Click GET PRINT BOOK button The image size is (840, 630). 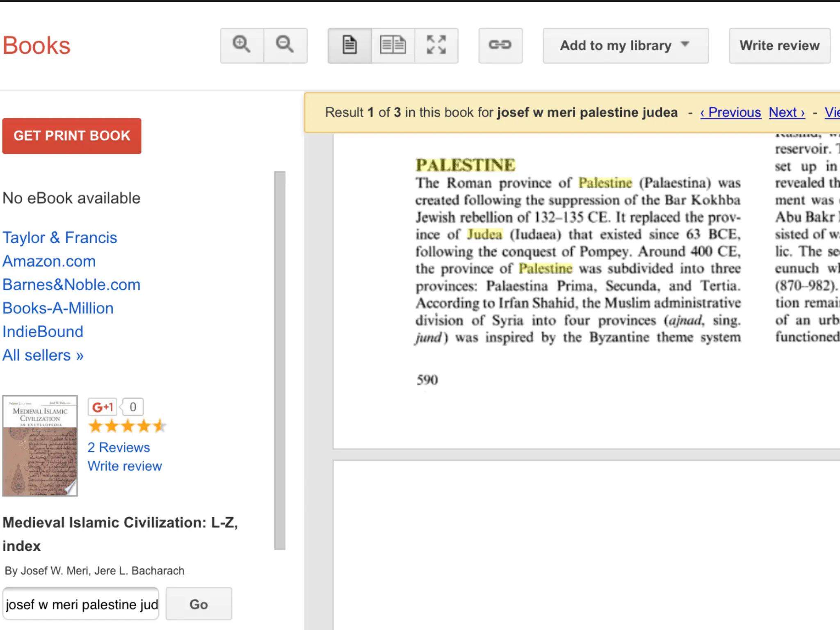coord(72,136)
